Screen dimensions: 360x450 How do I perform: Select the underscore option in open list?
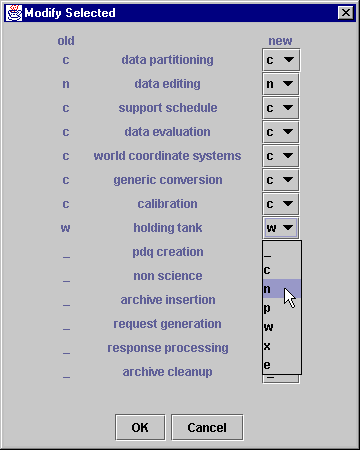pos(282,252)
